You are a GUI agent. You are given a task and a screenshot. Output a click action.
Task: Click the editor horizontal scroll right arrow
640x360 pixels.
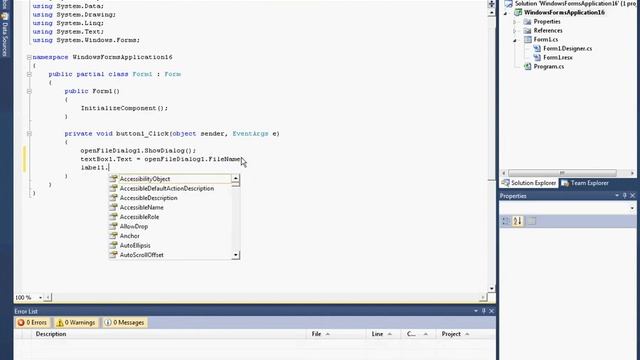pyautogui.click(x=483, y=298)
